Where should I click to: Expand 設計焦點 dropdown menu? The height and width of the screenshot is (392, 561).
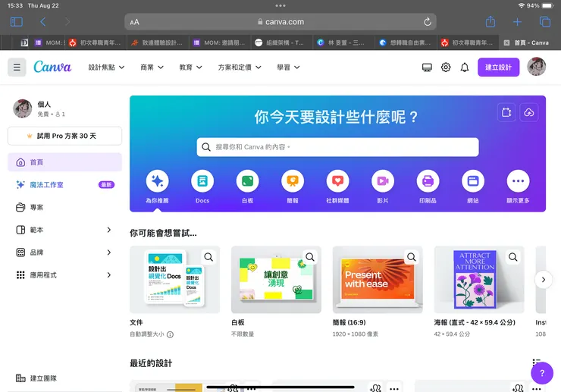click(107, 67)
